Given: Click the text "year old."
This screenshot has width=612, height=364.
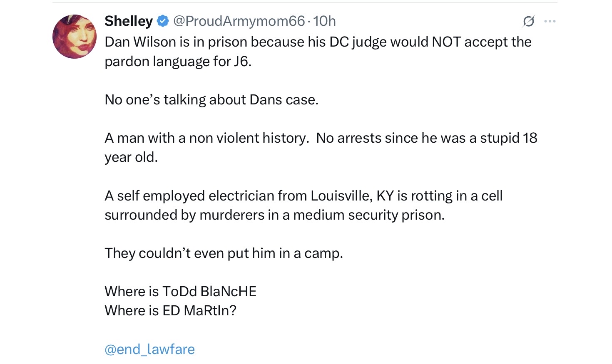Looking at the screenshot, I should (x=131, y=157).
